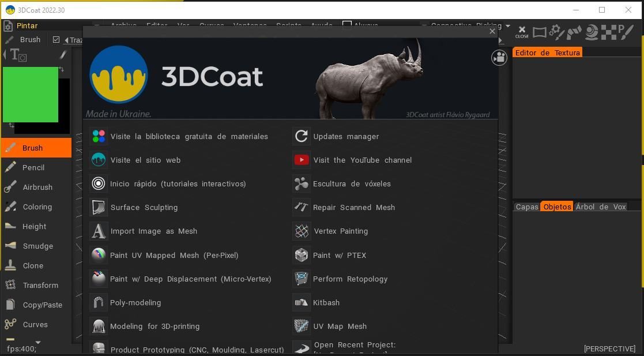This screenshot has width=644, height=356.
Task: Choose Modeling for 3D-printing
Action: [145, 326]
